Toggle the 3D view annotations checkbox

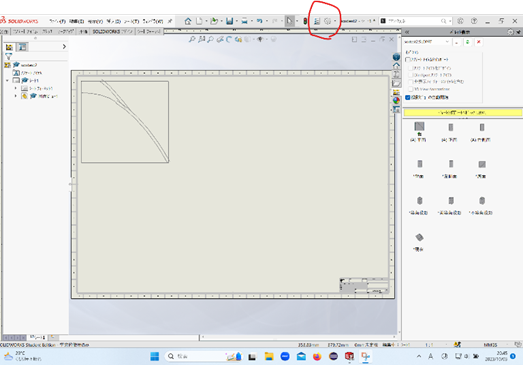[x=411, y=89]
